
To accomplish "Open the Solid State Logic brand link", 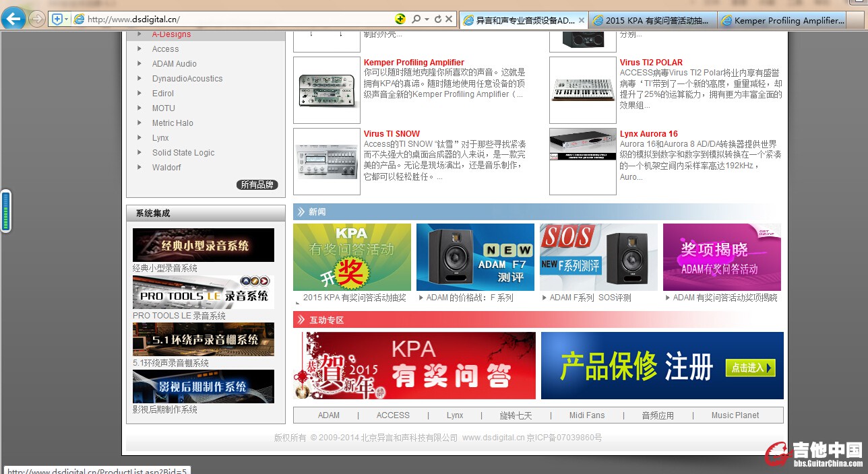I will coord(183,153).
